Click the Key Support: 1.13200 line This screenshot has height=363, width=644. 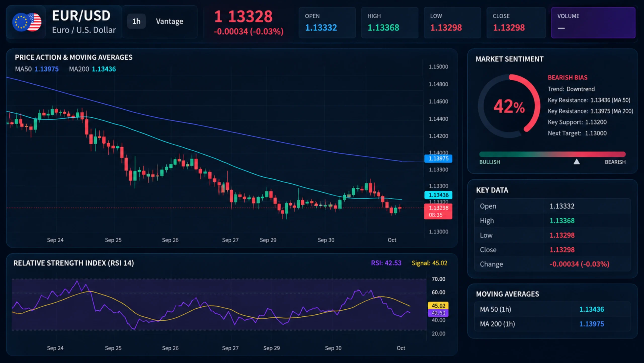point(577,122)
